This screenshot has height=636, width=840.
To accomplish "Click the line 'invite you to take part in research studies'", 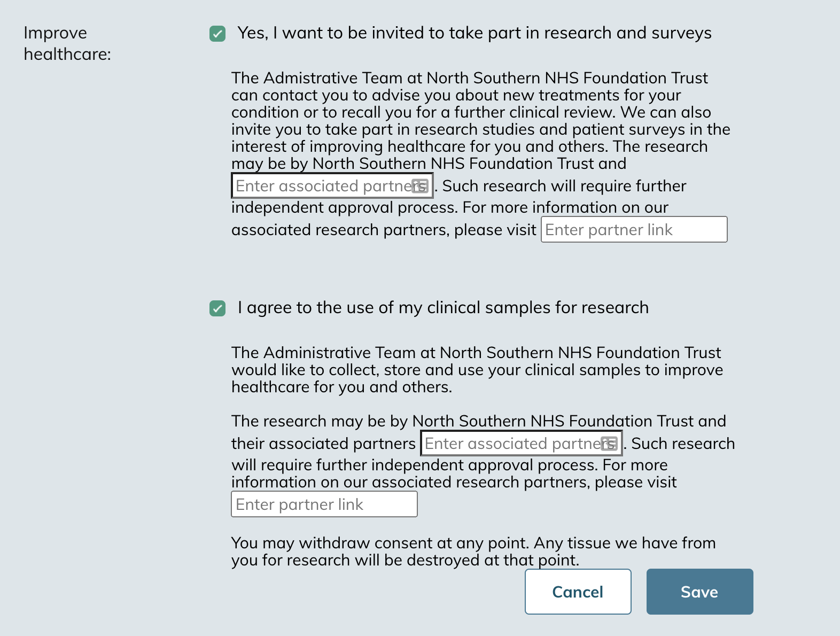I will click(480, 129).
